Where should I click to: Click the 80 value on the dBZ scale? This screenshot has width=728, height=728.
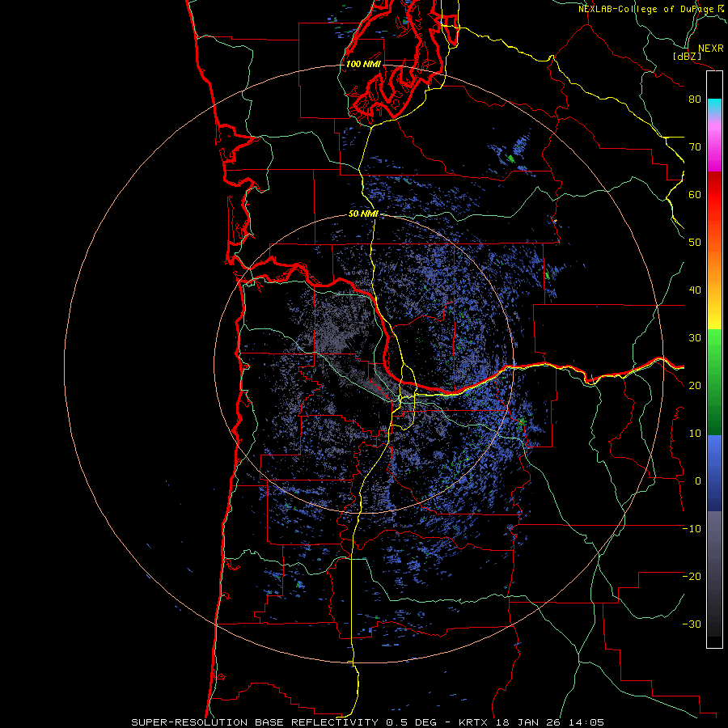(x=695, y=99)
